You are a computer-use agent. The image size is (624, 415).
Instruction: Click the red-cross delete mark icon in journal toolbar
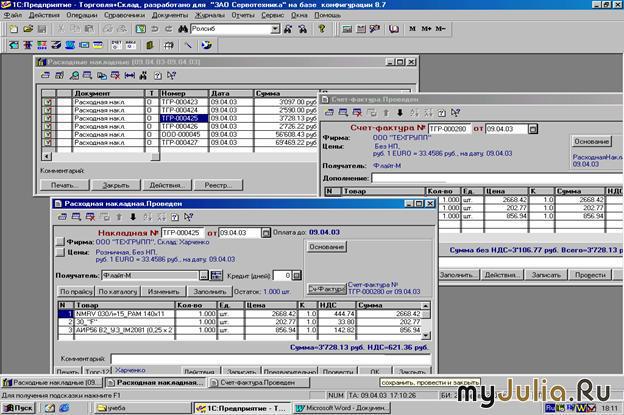[115, 75]
